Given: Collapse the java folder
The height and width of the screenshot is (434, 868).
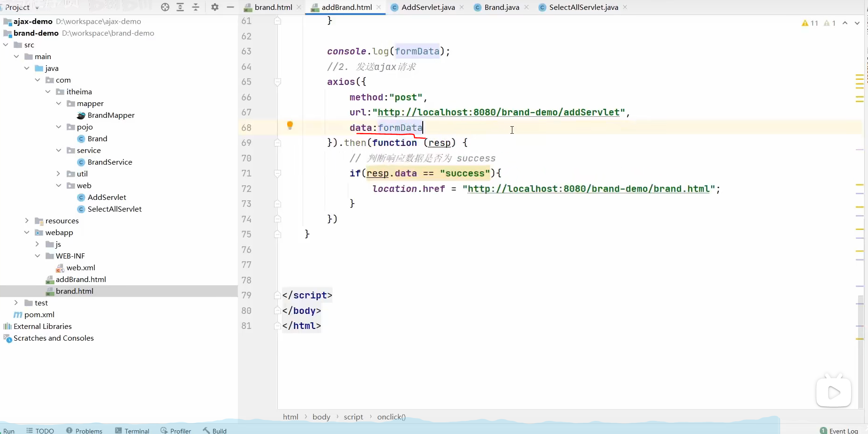Looking at the screenshot, I should (27, 68).
